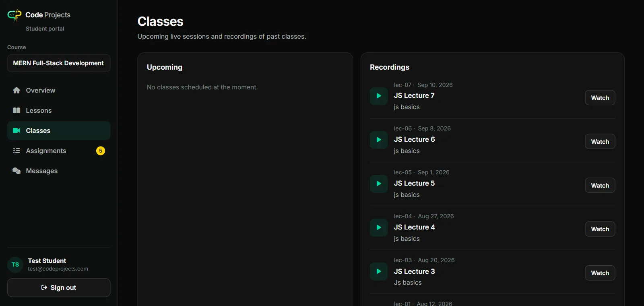Play the JS Lecture 6 recording icon
The height and width of the screenshot is (306, 644).
[379, 140]
